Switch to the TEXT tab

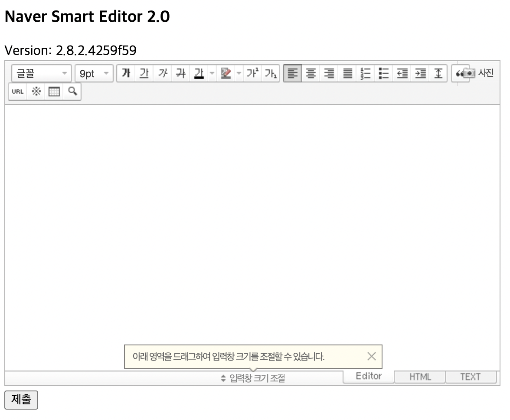click(x=471, y=377)
